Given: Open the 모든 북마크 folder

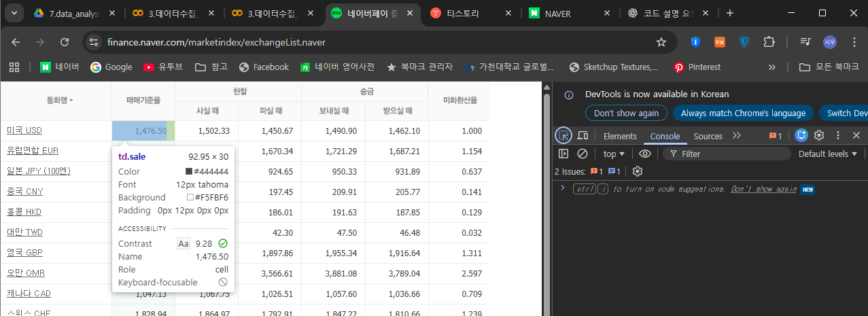Looking at the screenshot, I should tap(829, 67).
